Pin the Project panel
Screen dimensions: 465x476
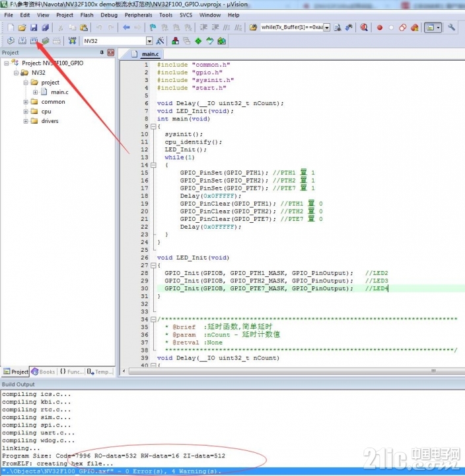pos(102,52)
